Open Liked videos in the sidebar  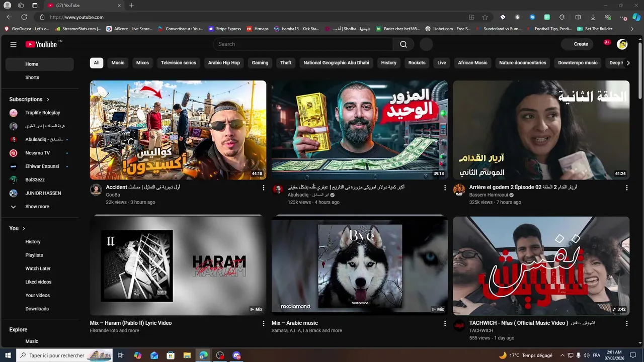[x=39, y=282]
